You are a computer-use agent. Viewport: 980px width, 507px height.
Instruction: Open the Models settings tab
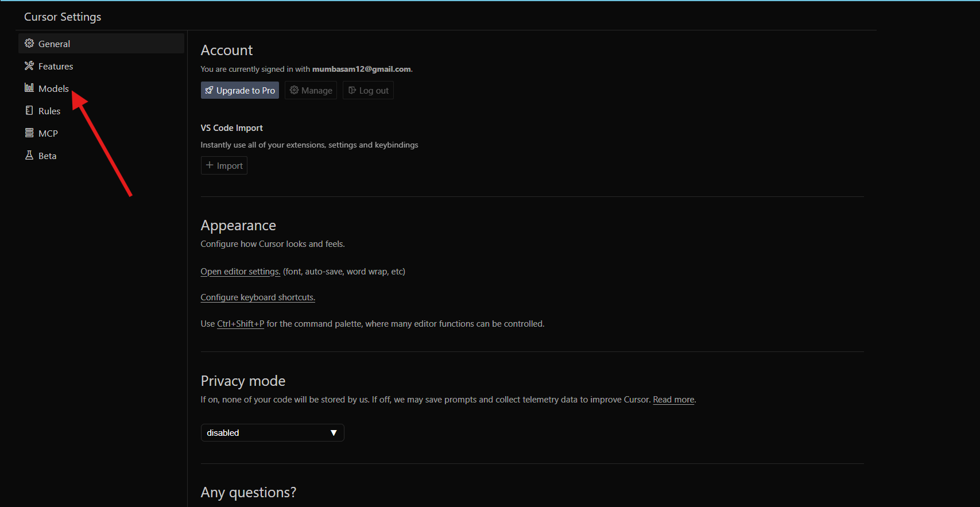(x=101, y=88)
